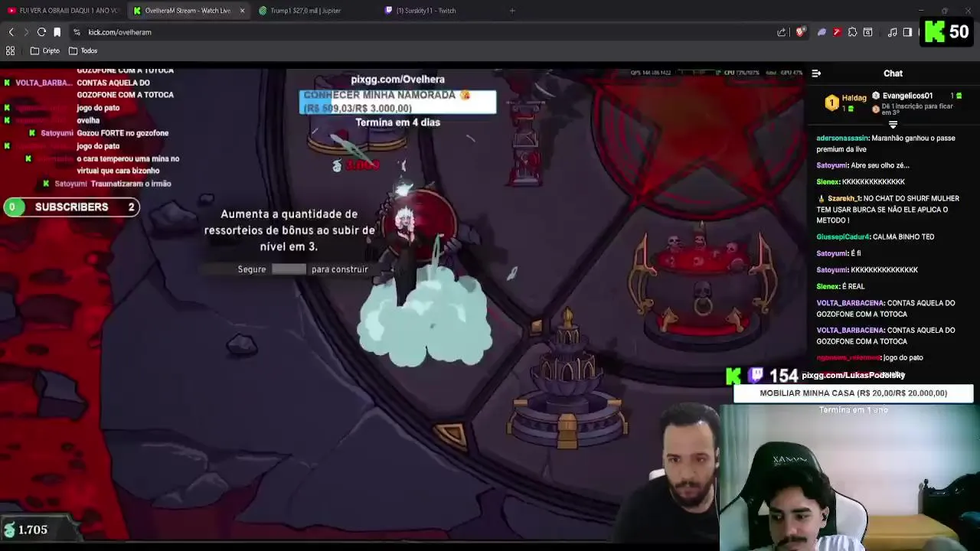Open the Todos bookmarks folder
The image size is (980, 551).
click(83, 51)
